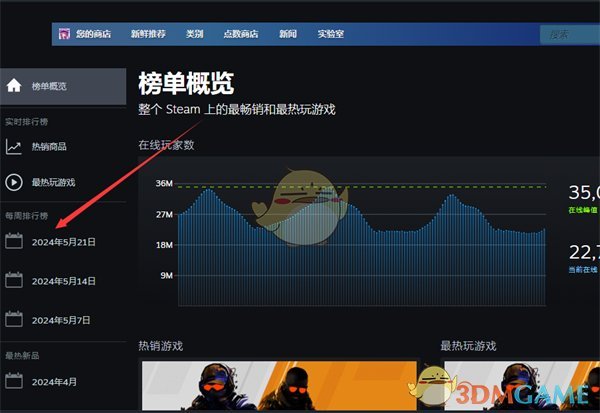Open the 您的商店 menu
600x413 pixels.
click(93, 34)
